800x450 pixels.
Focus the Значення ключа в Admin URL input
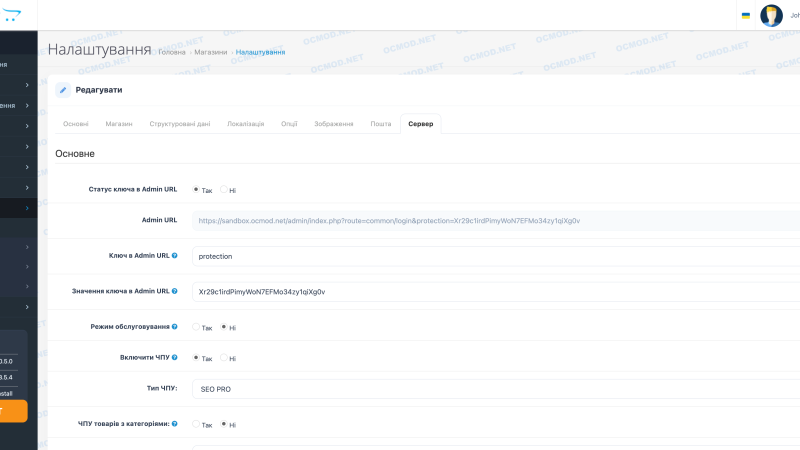(x=496, y=292)
